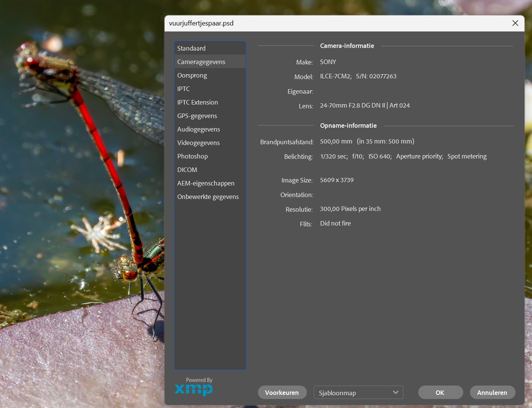Click the lens value 24-70mm F2.8 DG DN II
The height and width of the screenshot is (408, 532).
click(x=365, y=105)
